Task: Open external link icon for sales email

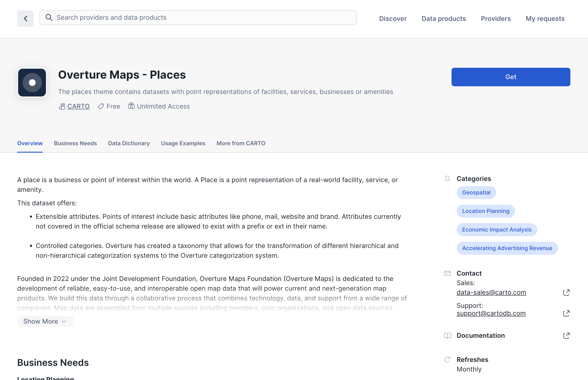Action: 566,293
